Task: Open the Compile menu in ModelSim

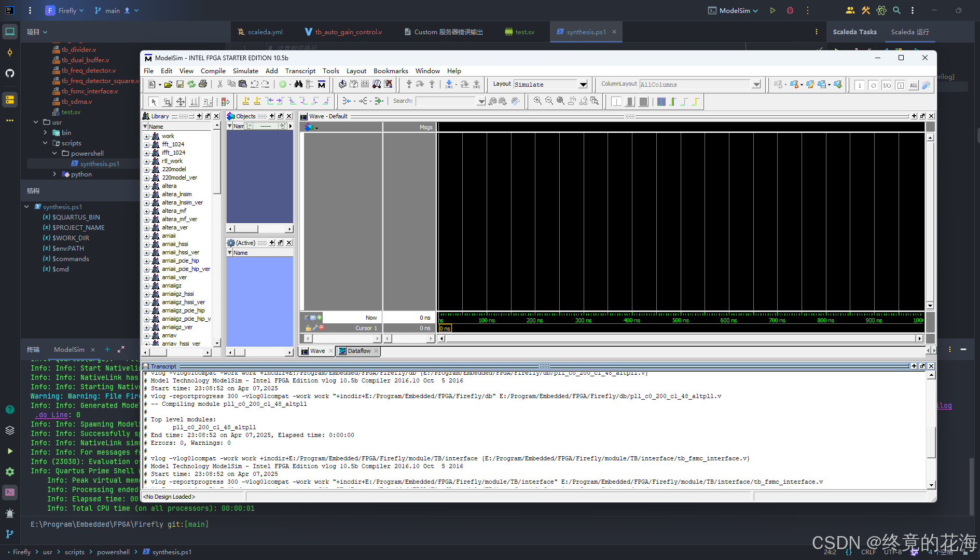Action: pyautogui.click(x=213, y=71)
